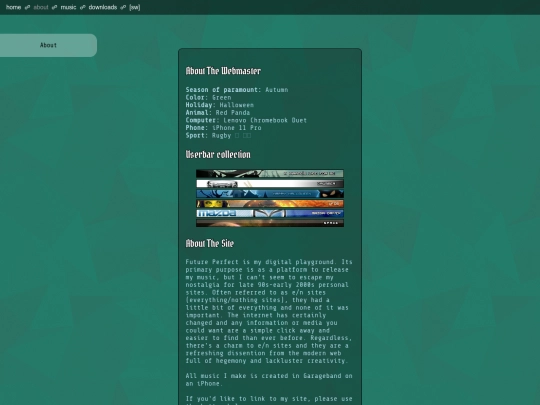This screenshot has width=540, height=405.
Task: Click the blue Halloween userbar
Action: (x=270, y=194)
